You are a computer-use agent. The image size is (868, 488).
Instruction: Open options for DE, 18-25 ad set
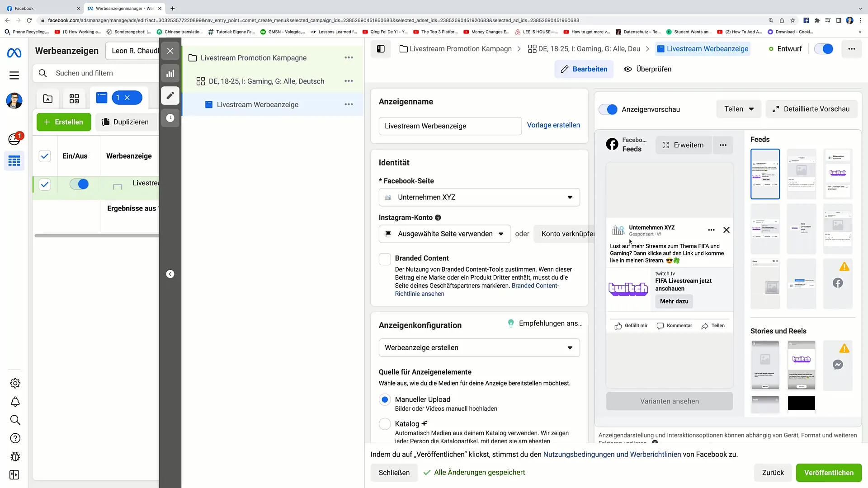[x=349, y=81]
